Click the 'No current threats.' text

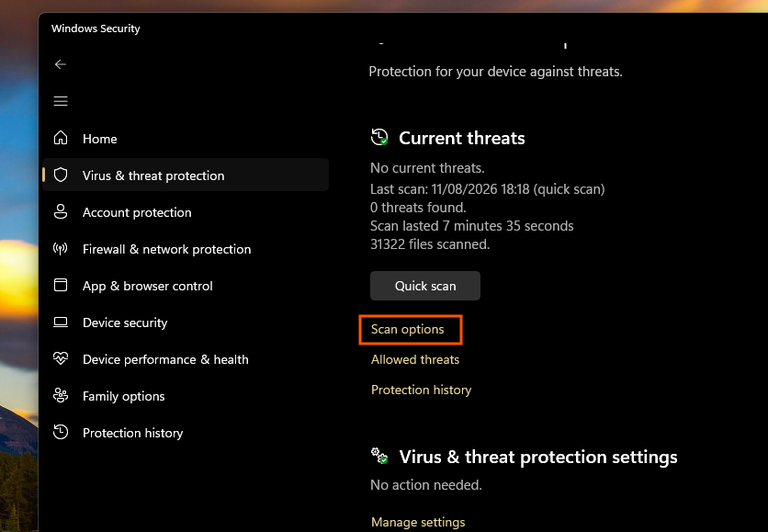(427, 168)
